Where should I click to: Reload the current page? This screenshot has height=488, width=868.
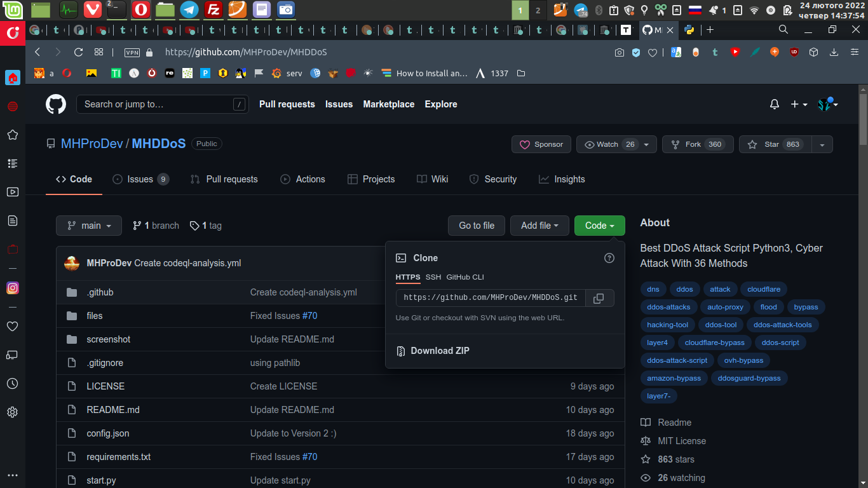tap(78, 53)
